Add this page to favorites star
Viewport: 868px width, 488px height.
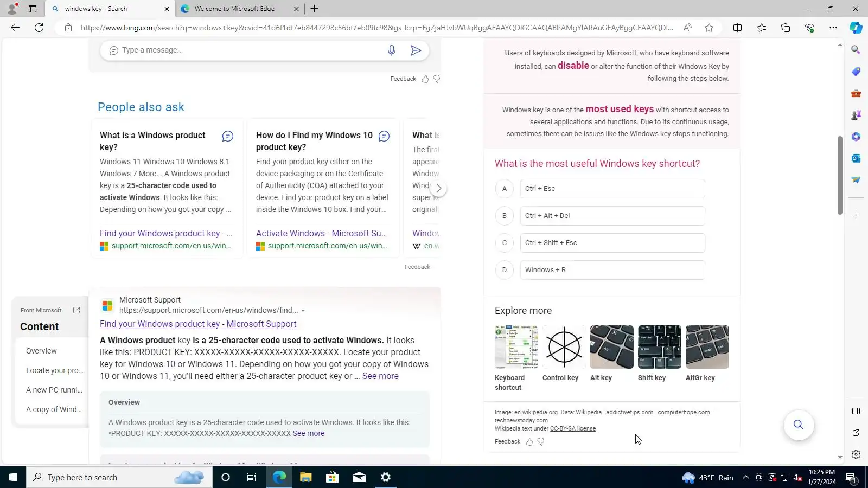709,28
